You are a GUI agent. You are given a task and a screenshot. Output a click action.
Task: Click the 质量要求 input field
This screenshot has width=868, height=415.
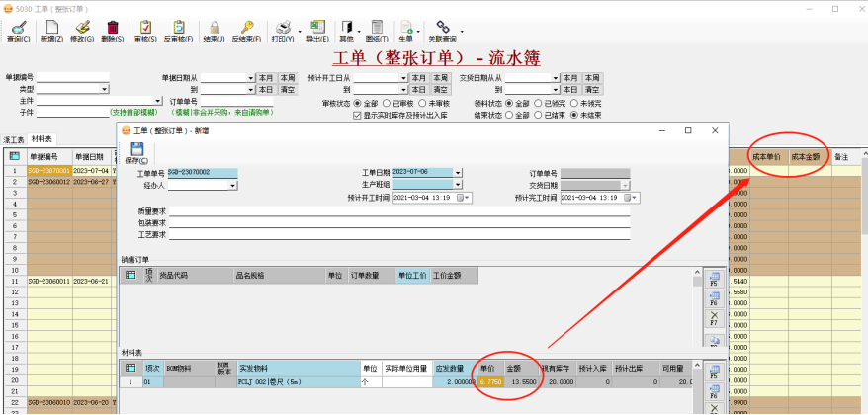point(399,211)
